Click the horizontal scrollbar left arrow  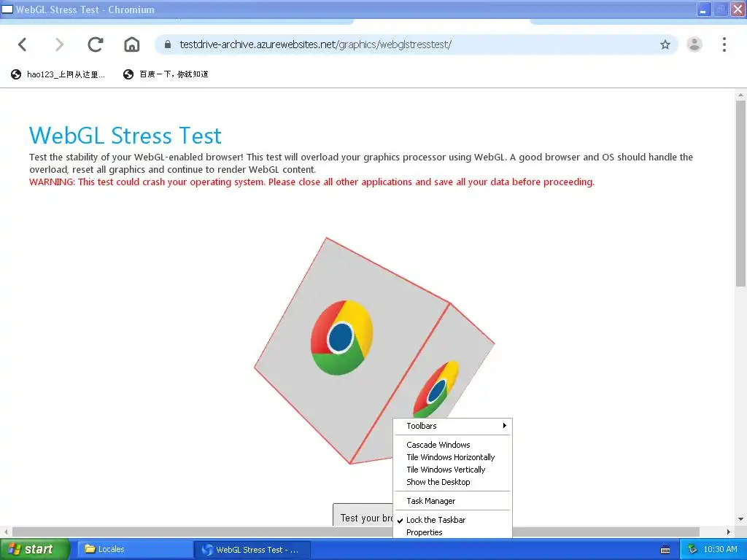(6, 532)
